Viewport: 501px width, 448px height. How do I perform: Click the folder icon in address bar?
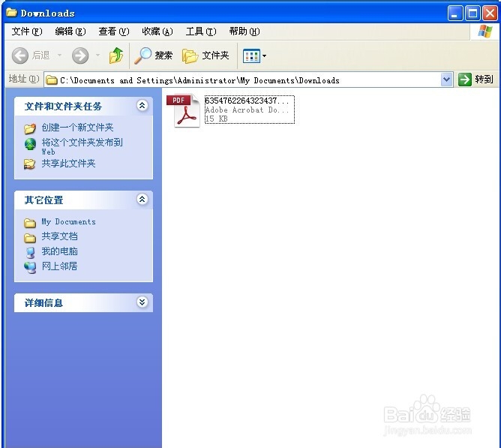coord(51,80)
